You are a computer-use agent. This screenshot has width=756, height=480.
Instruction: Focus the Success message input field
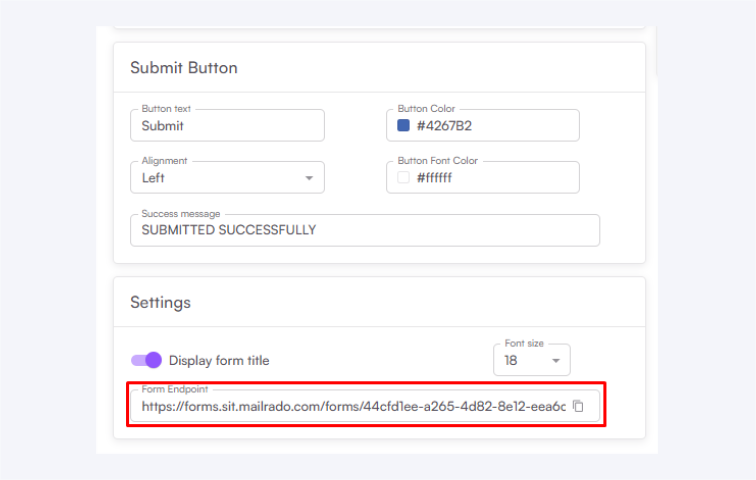coord(364,230)
